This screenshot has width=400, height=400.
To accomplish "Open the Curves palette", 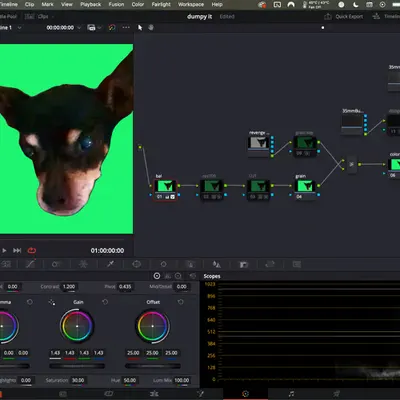I will click(x=30, y=264).
